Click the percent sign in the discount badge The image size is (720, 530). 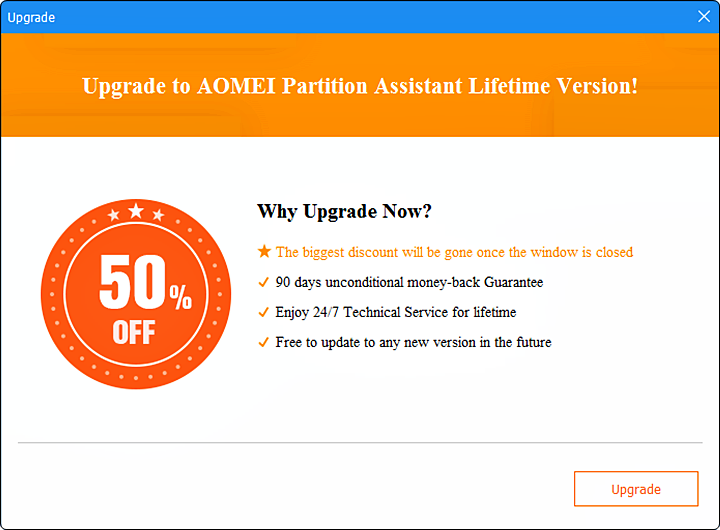(180, 295)
